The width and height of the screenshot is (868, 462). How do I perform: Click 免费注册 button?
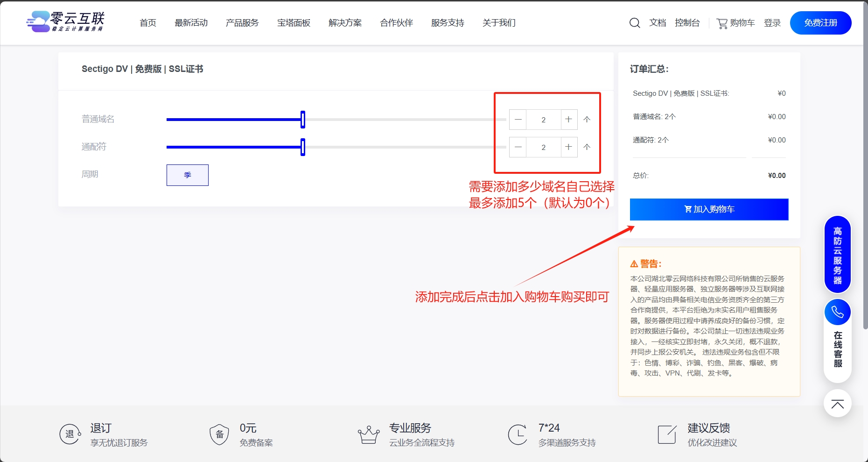pos(820,23)
